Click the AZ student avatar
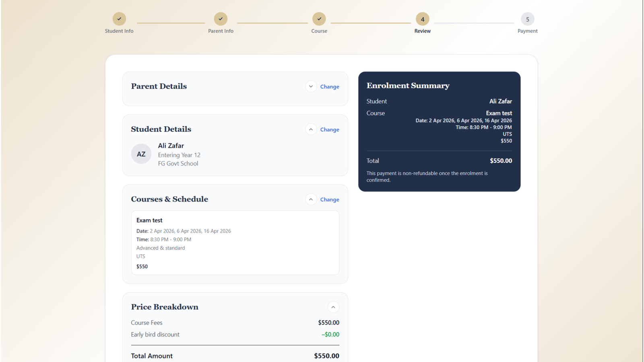The width and height of the screenshot is (644, 362). point(141,154)
